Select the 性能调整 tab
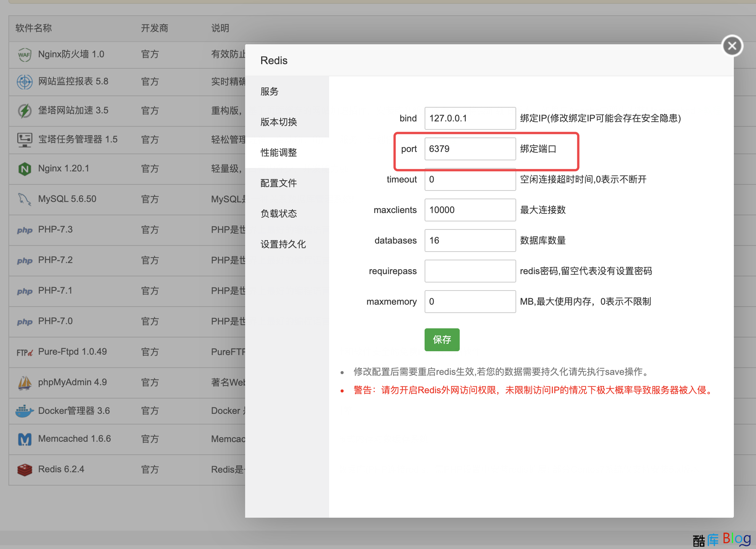Image resolution: width=756 pixels, height=549 pixels. [287, 153]
